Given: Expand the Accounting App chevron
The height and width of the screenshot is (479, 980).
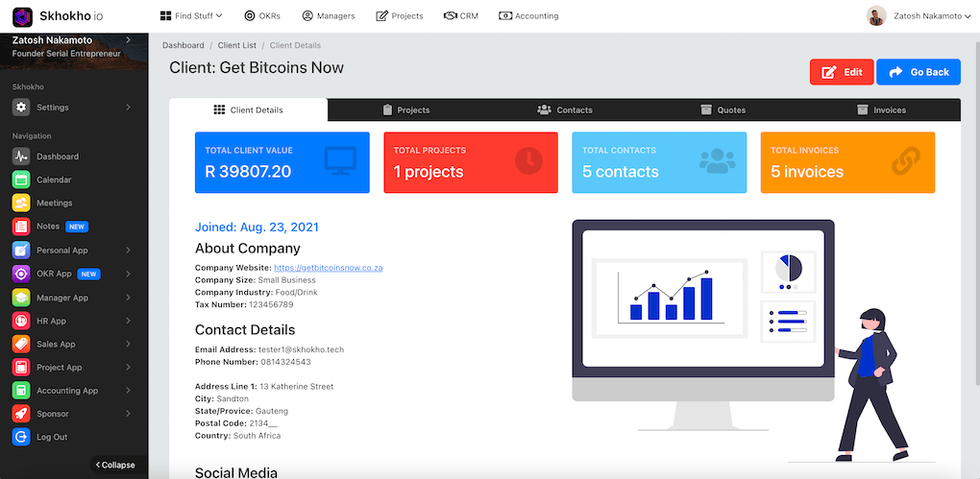Looking at the screenshot, I should 128,391.
